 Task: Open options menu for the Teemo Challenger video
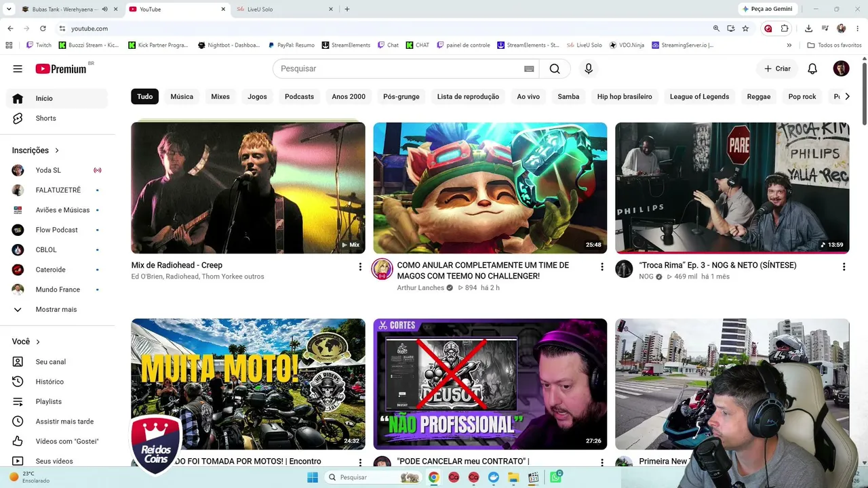[x=601, y=267]
